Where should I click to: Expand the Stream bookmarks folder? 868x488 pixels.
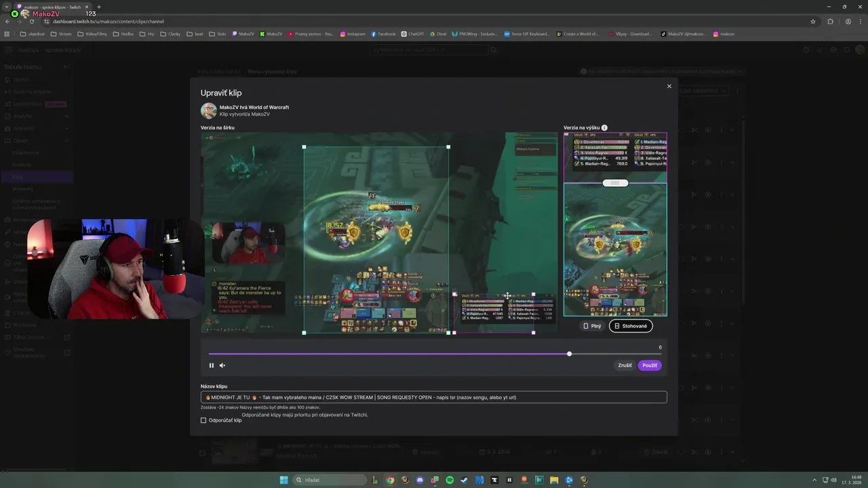pyautogui.click(x=60, y=34)
